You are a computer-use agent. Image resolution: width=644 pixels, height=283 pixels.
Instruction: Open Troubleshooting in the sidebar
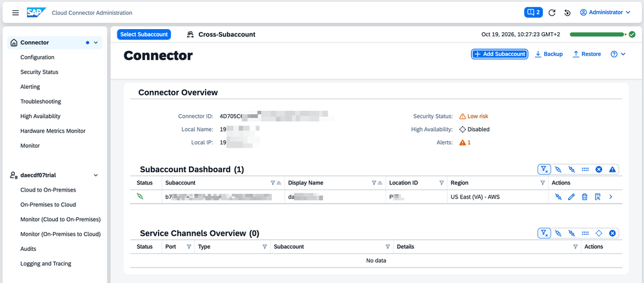point(41,101)
